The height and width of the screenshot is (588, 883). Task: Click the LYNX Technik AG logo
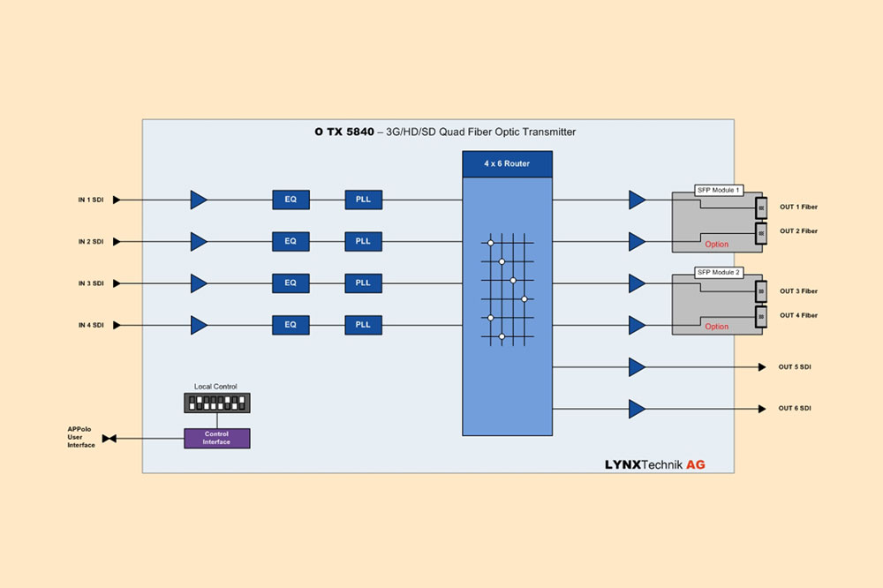(x=654, y=464)
